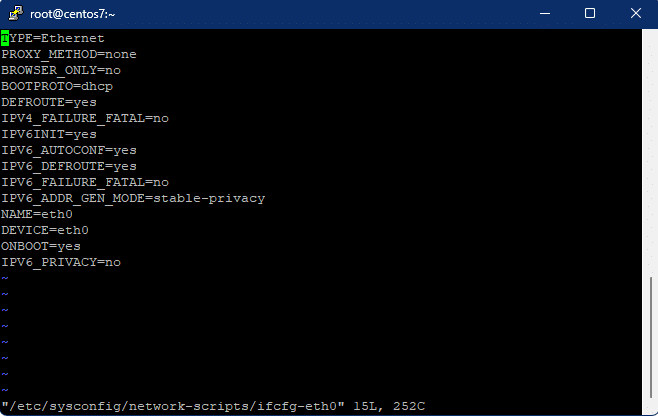Click the PROXY_METHOD=none line
This screenshot has width=658, height=416.
pyautogui.click(x=69, y=54)
